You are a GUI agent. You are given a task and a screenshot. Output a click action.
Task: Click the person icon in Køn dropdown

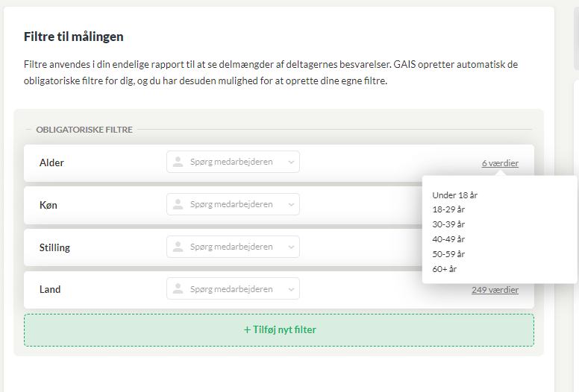coord(178,204)
